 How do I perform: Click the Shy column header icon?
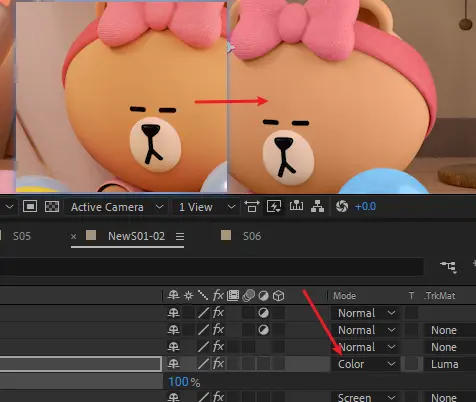click(173, 296)
